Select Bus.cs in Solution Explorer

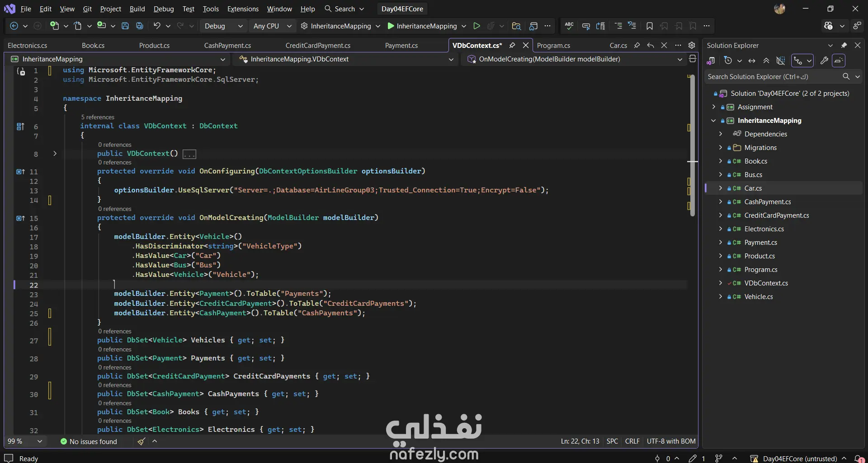point(753,175)
